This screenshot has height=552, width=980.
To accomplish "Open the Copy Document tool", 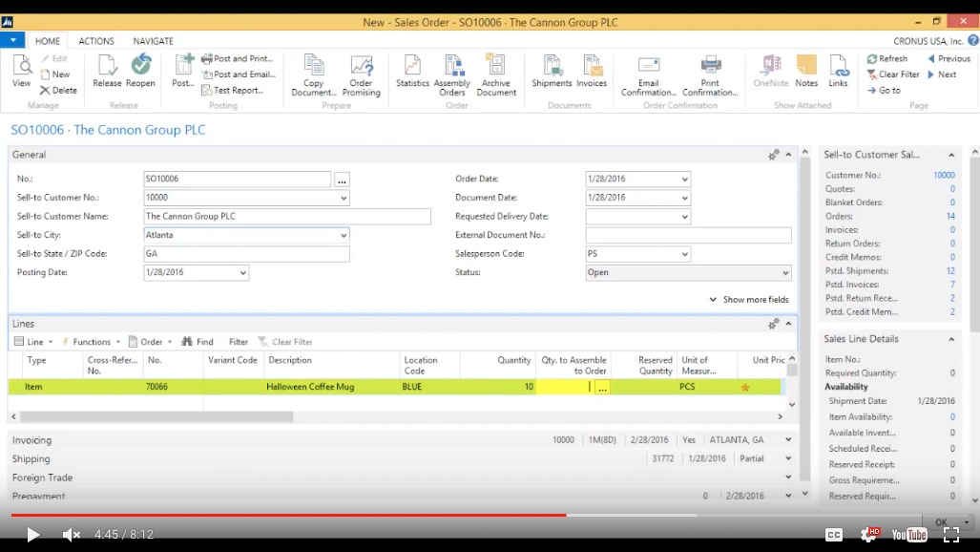I will click(x=314, y=73).
